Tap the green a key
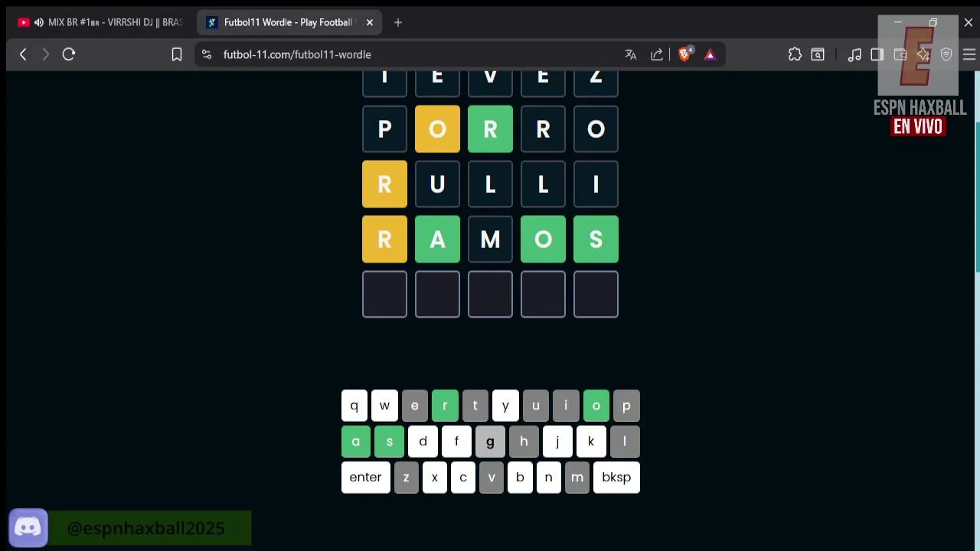This screenshot has height=551, width=980. point(356,442)
